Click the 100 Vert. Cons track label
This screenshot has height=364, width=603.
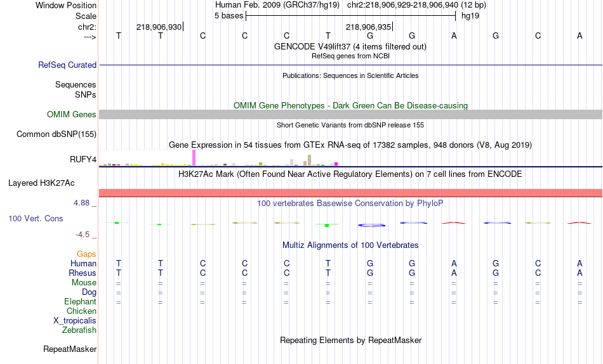pyautogui.click(x=36, y=218)
